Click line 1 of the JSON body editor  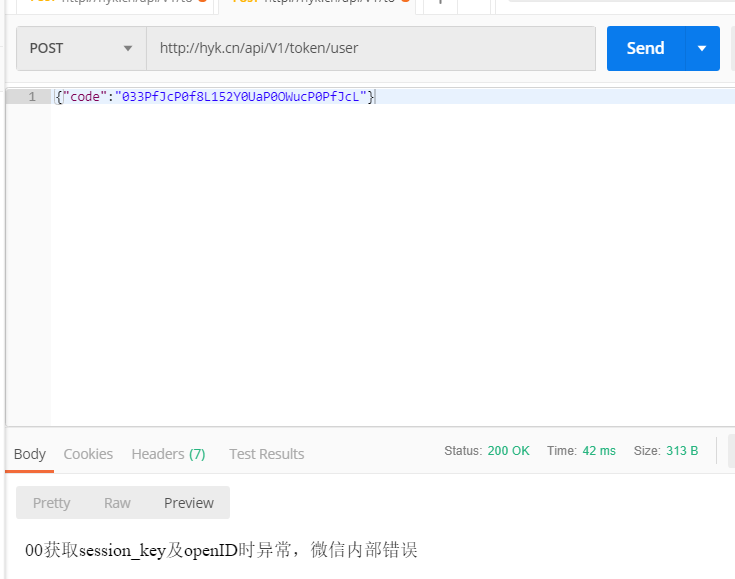click(x=393, y=97)
